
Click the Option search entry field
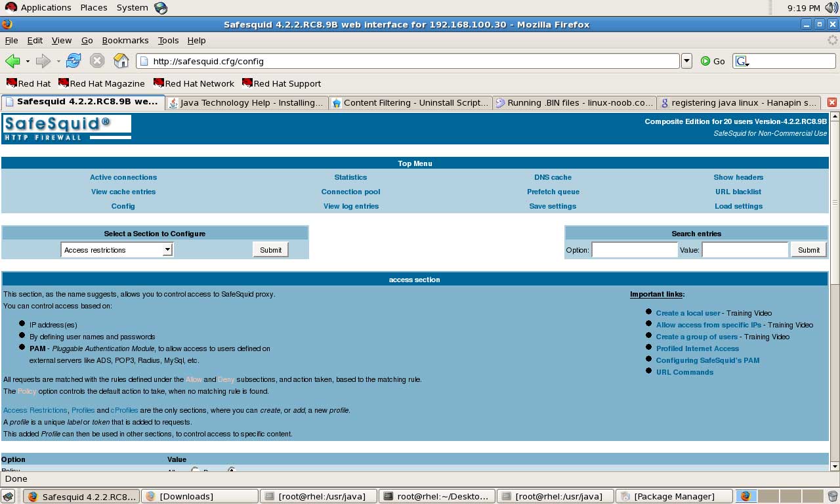click(x=634, y=249)
